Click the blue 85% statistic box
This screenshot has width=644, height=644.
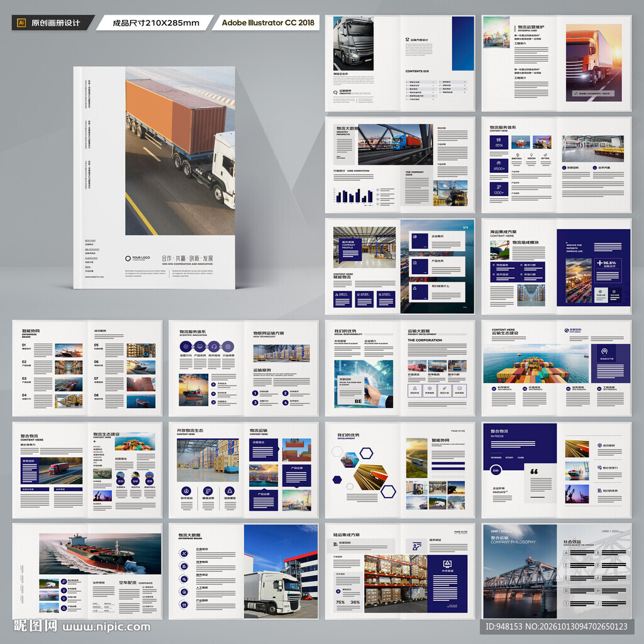tap(499, 142)
